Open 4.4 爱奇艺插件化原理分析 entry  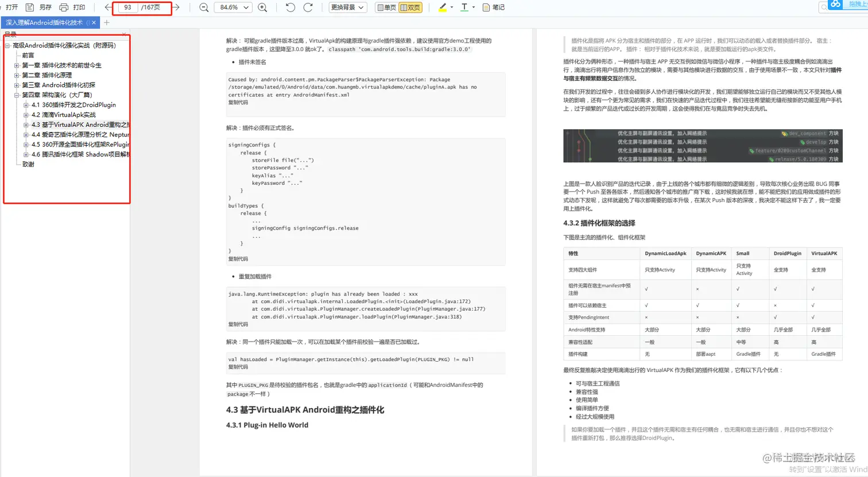pyautogui.click(x=81, y=135)
